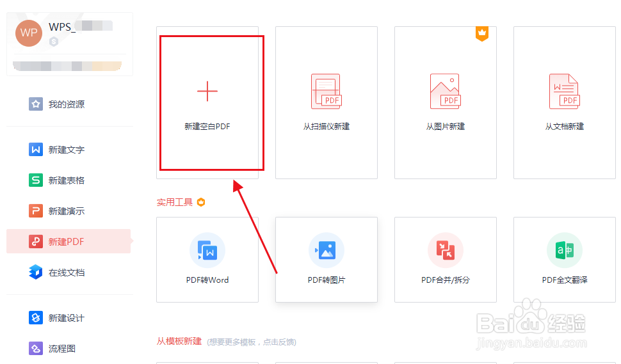
Task: Click the orange badge beside 实用工具
Action: click(x=201, y=202)
